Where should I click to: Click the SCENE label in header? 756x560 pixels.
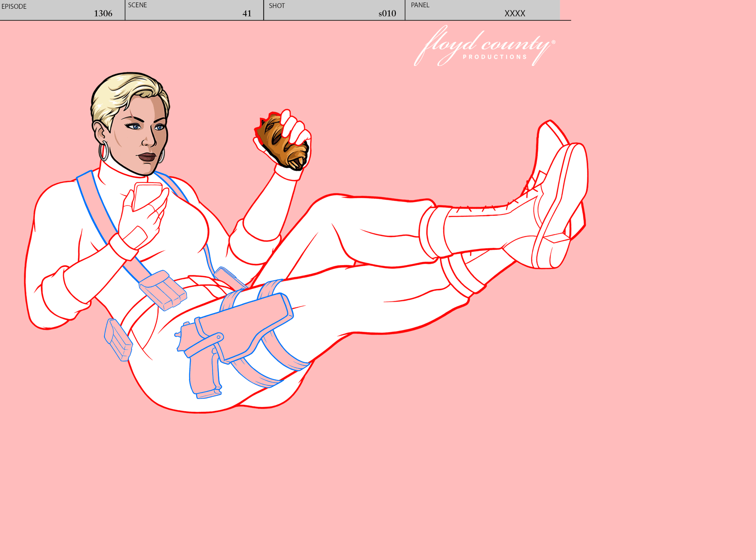tap(137, 5)
